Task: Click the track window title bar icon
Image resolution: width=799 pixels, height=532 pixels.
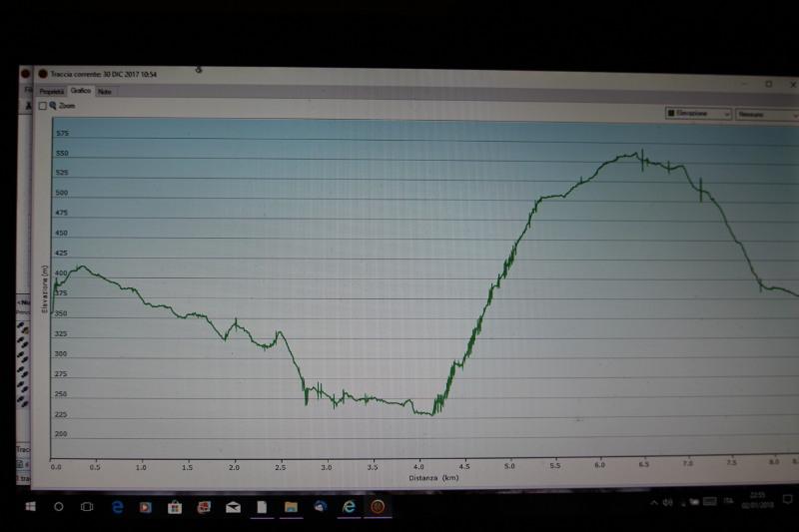Action: coord(42,73)
